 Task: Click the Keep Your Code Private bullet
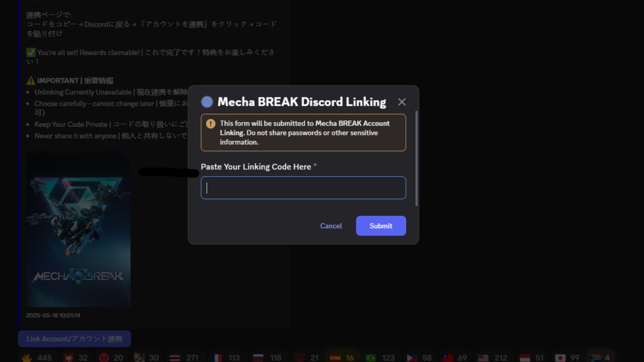tap(111, 124)
